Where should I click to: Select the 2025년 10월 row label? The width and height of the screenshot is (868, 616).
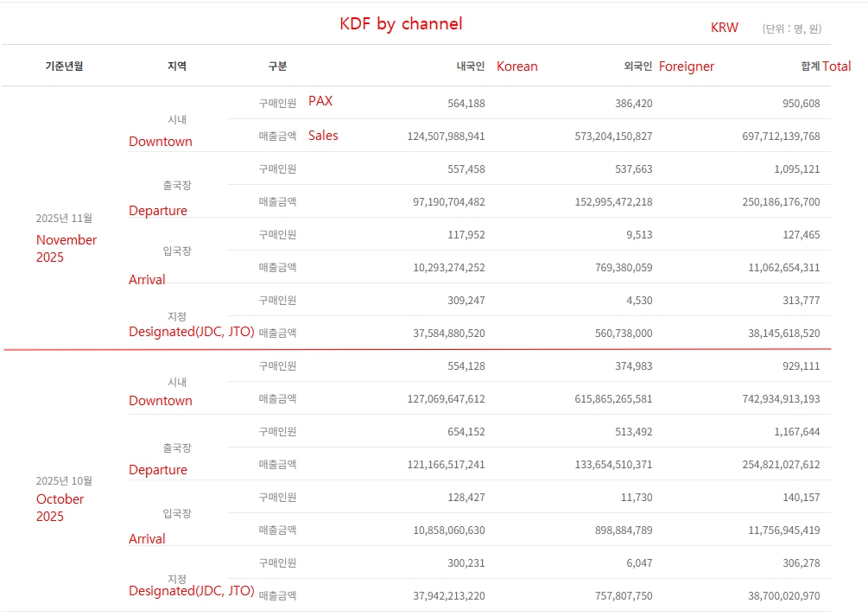[x=64, y=481]
